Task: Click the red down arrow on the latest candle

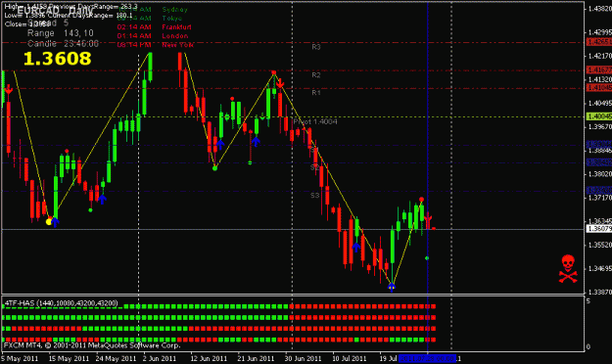Action: click(x=428, y=220)
